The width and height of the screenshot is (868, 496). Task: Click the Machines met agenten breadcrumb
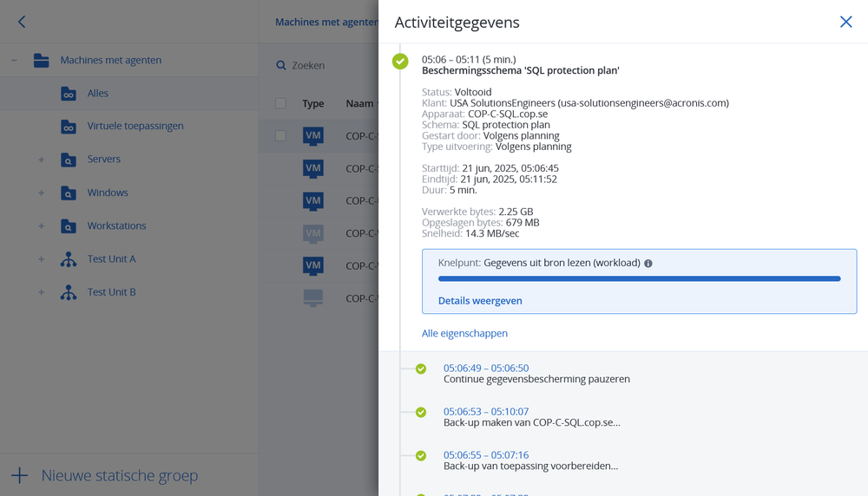click(326, 23)
